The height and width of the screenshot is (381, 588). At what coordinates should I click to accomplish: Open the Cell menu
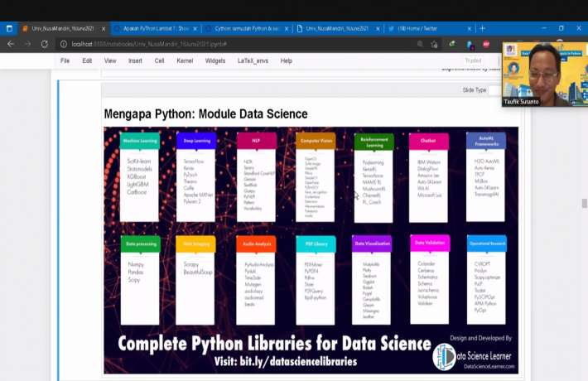pyautogui.click(x=159, y=60)
